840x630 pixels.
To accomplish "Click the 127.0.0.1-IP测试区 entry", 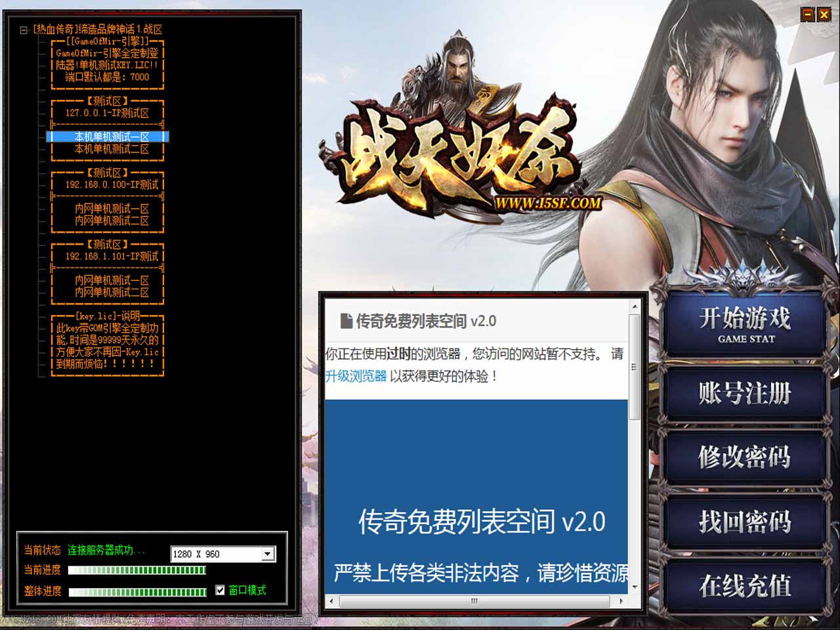I will pyautogui.click(x=108, y=113).
